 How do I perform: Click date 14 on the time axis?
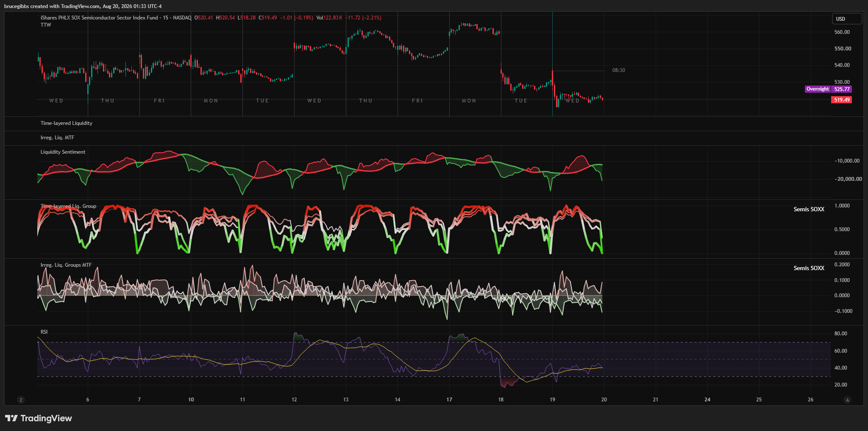coord(398,400)
